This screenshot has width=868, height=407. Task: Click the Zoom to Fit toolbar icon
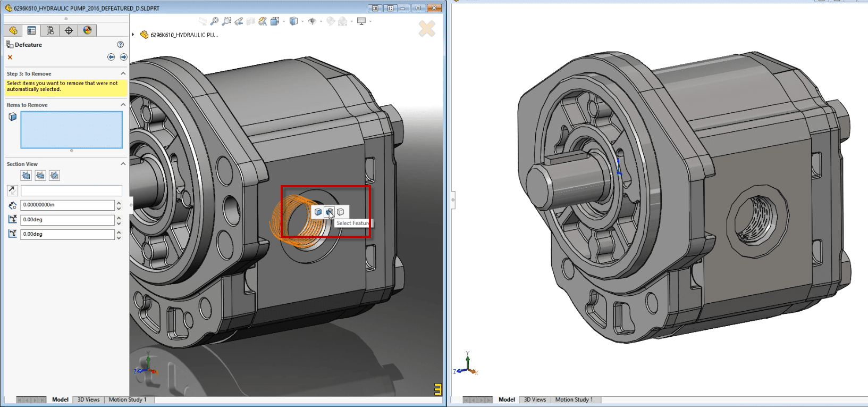click(x=214, y=21)
